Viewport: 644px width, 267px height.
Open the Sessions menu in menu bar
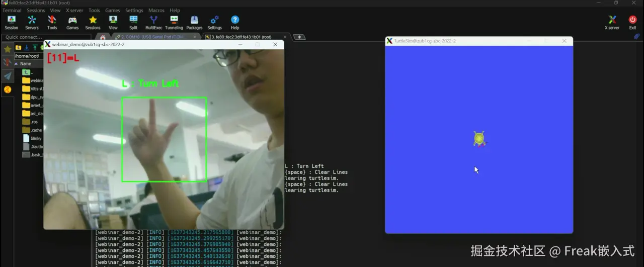point(36,10)
